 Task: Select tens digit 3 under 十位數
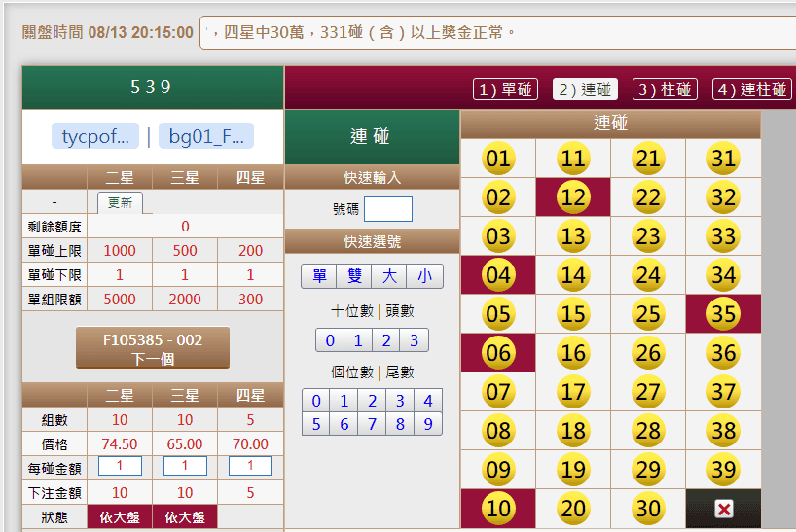[415, 340]
